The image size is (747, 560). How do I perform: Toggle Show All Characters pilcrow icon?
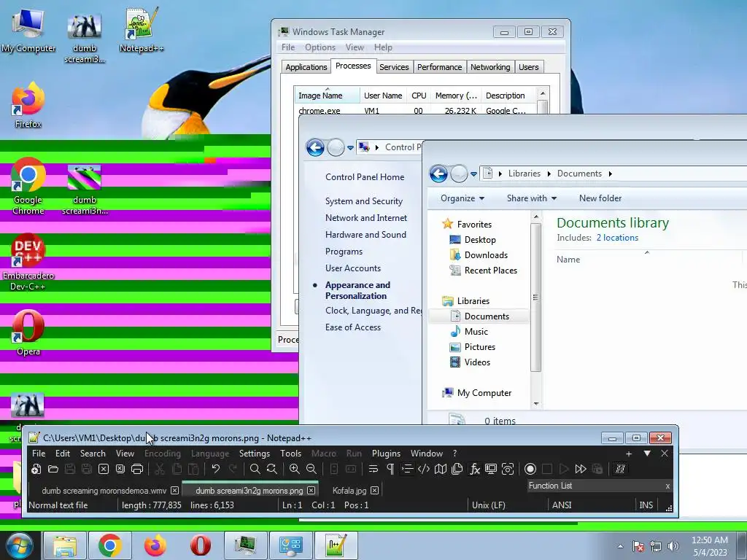[390, 469]
